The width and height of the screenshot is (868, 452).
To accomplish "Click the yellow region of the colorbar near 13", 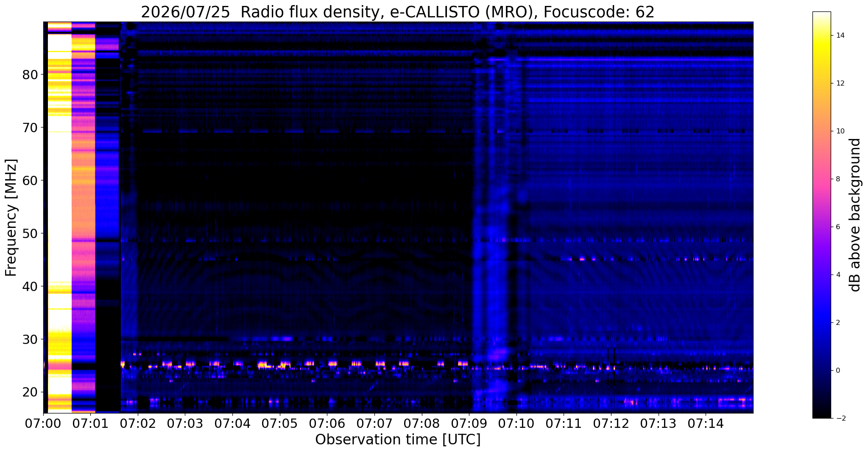I will (x=821, y=59).
